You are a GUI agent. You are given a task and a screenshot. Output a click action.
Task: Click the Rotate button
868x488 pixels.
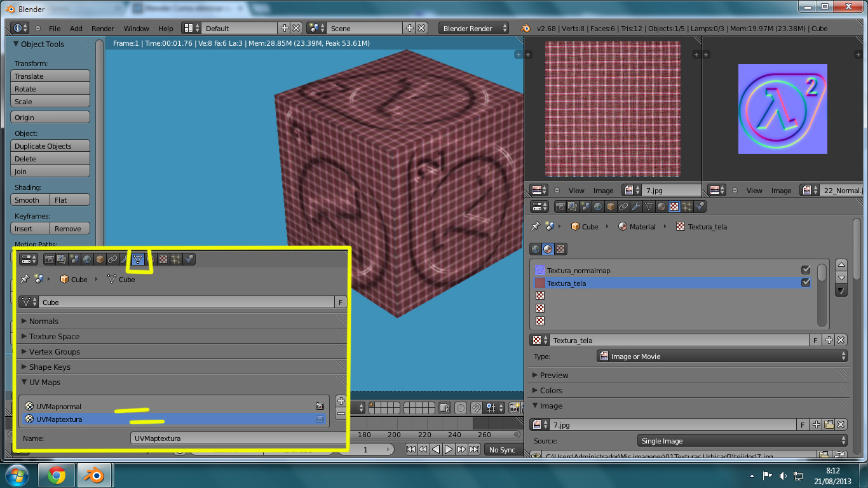(50, 89)
